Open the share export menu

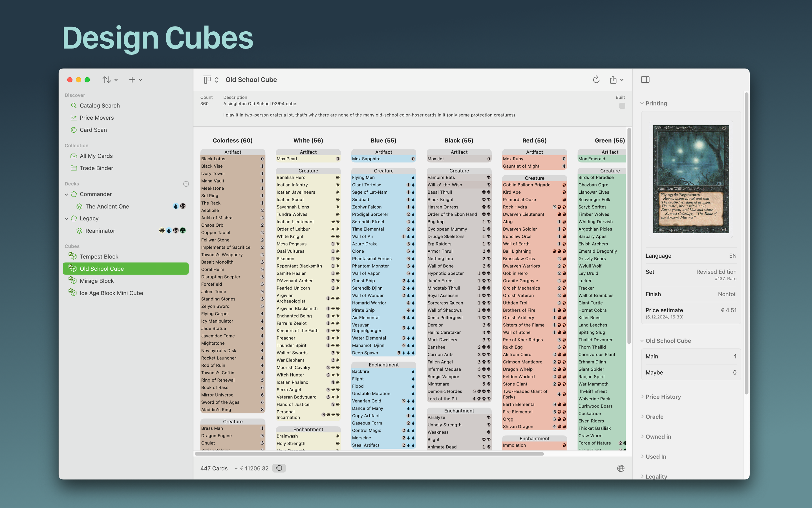(x=616, y=80)
